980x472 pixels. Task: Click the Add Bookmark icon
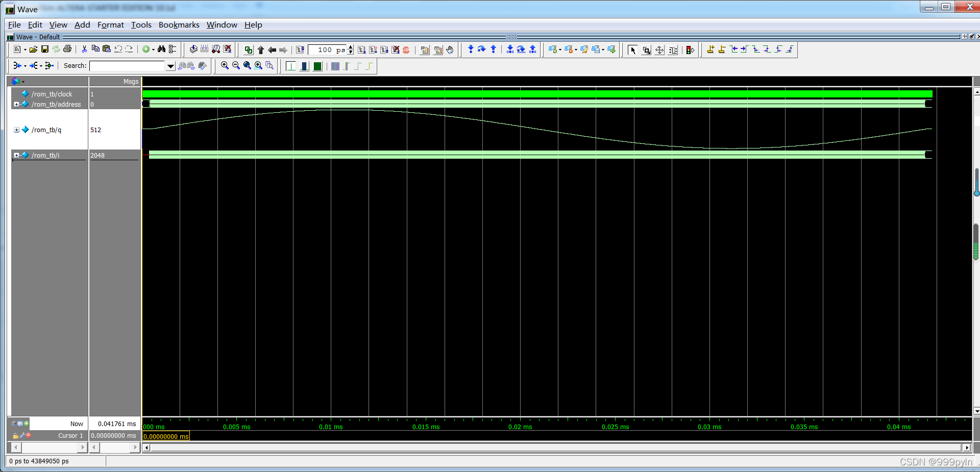pos(553,49)
